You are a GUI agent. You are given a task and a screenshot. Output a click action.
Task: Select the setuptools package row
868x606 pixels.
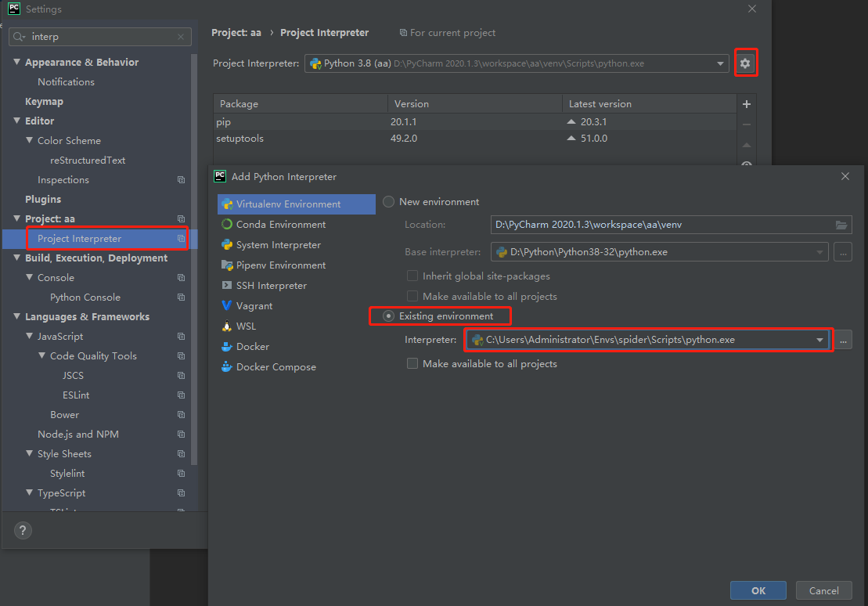[x=475, y=139]
